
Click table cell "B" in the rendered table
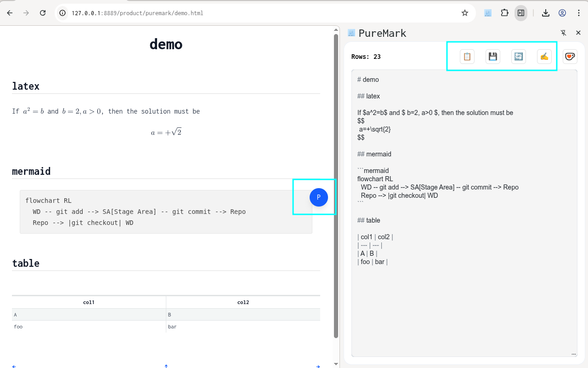(x=243, y=315)
